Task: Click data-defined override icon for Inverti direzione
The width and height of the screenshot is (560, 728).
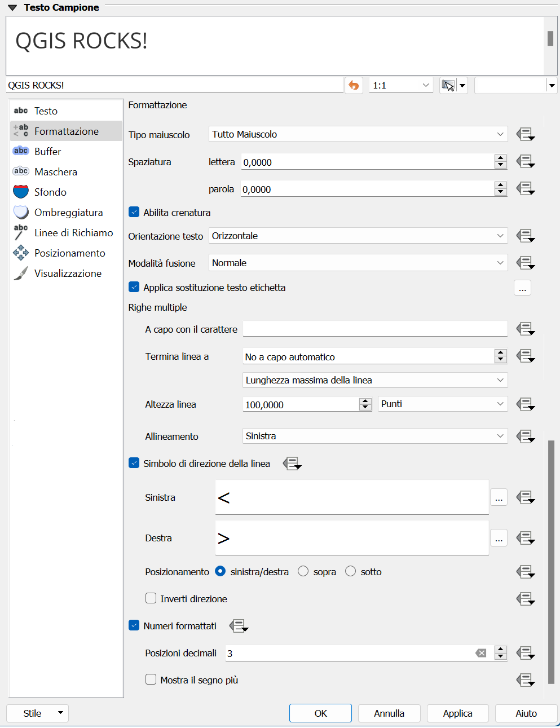Action: tap(525, 599)
